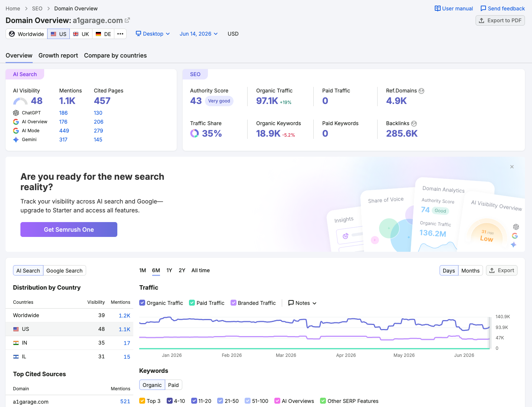532x407 pixels.
Task: Select the 1Y time range
Action: pyautogui.click(x=169, y=270)
